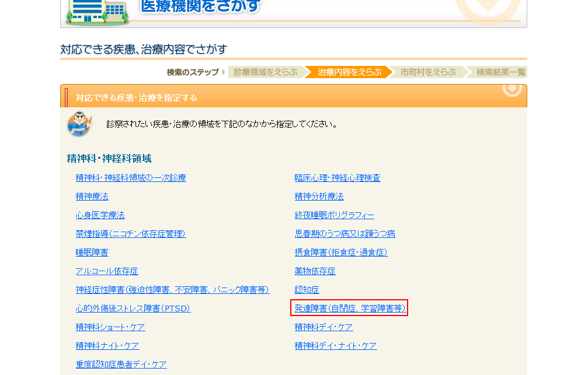Open 摂食障害(拒食症・過食症) link
This screenshot has height=375, width=588.
(341, 253)
